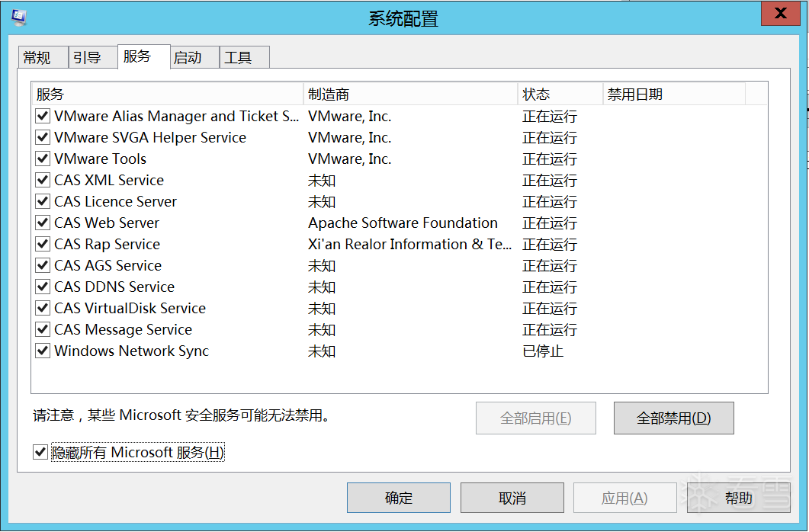Click the 取消 button
The image size is (809, 532).
coord(512,498)
